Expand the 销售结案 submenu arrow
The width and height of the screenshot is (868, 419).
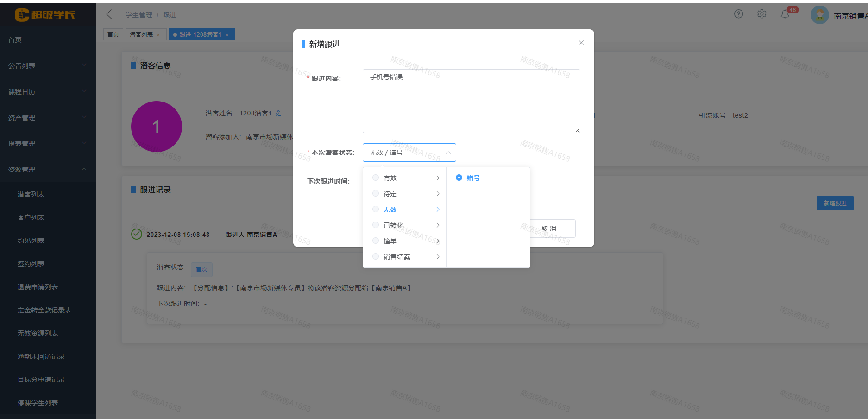[x=438, y=257]
